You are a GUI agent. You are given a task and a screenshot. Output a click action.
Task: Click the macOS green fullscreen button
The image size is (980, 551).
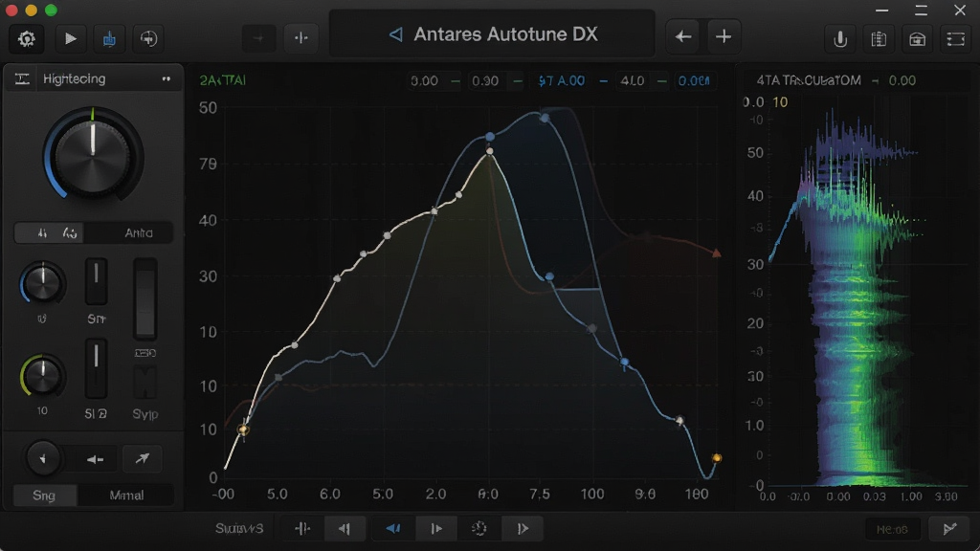pos(52,10)
